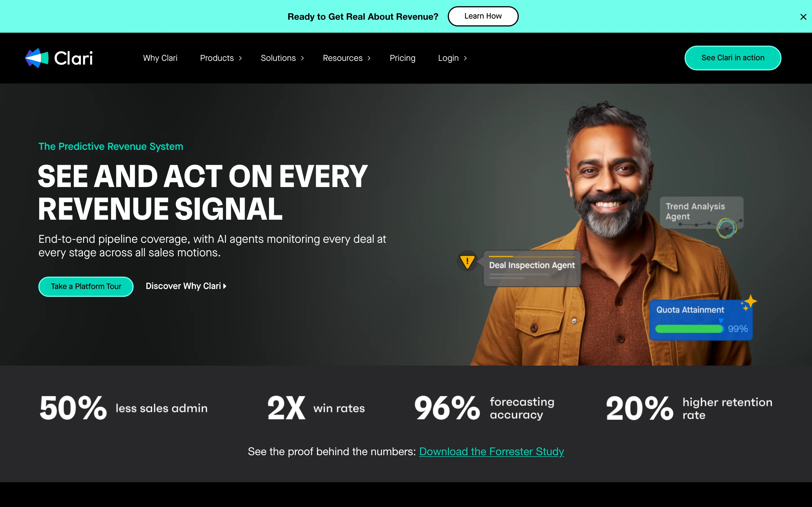Open Download the Forrester Study link
This screenshot has height=507, width=812.
pyautogui.click(x=491, y=451)
